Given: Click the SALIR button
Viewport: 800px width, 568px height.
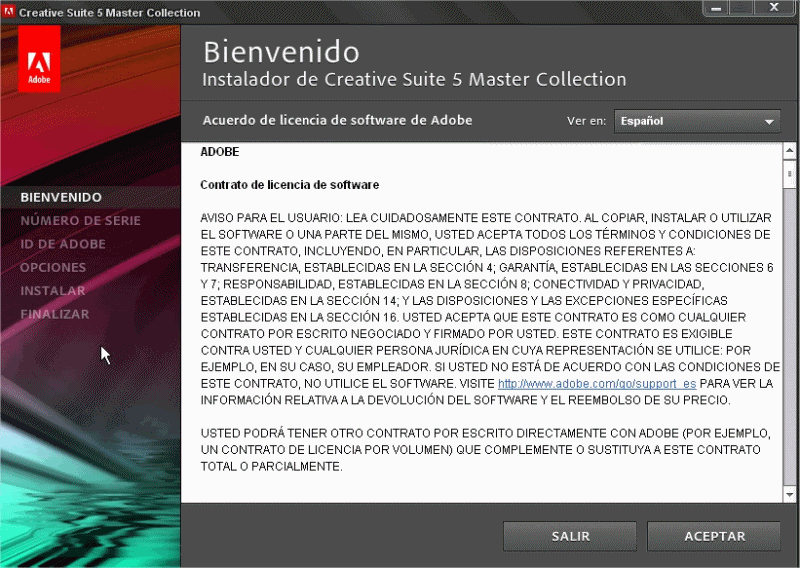Looking at the screenshot, I should point(570,536).
